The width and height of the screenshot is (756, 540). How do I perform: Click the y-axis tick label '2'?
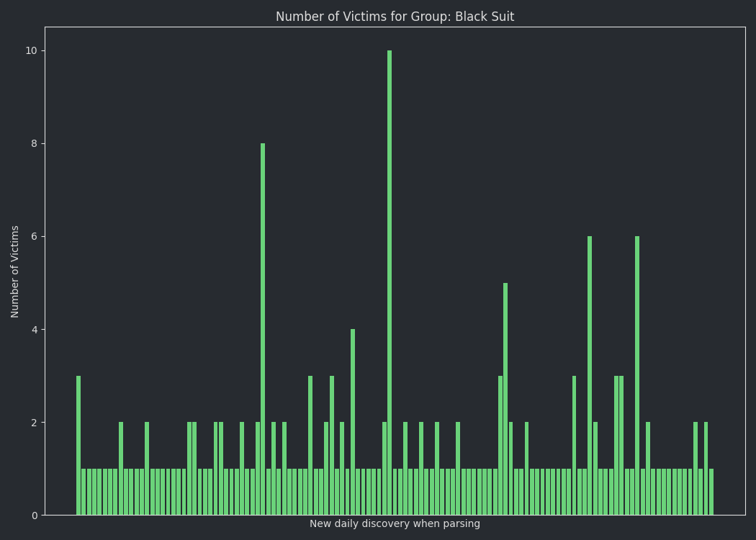click(35, 423)
